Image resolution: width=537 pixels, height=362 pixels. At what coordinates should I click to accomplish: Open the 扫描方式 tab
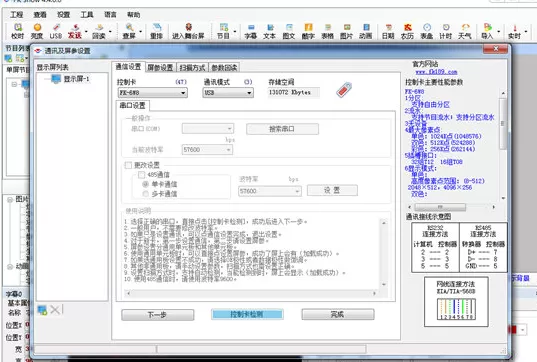(x=192, y=67)
